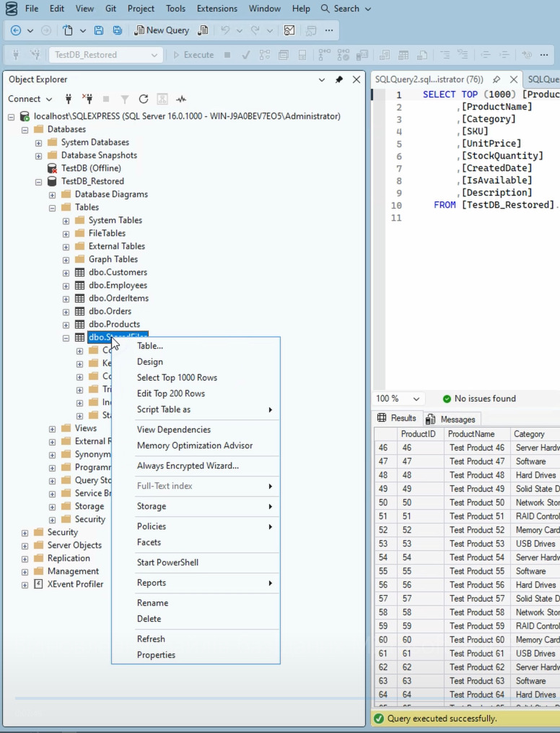Open the TestDB_Restored database dropdown
The image size is (560, 733).
(106, 55)
